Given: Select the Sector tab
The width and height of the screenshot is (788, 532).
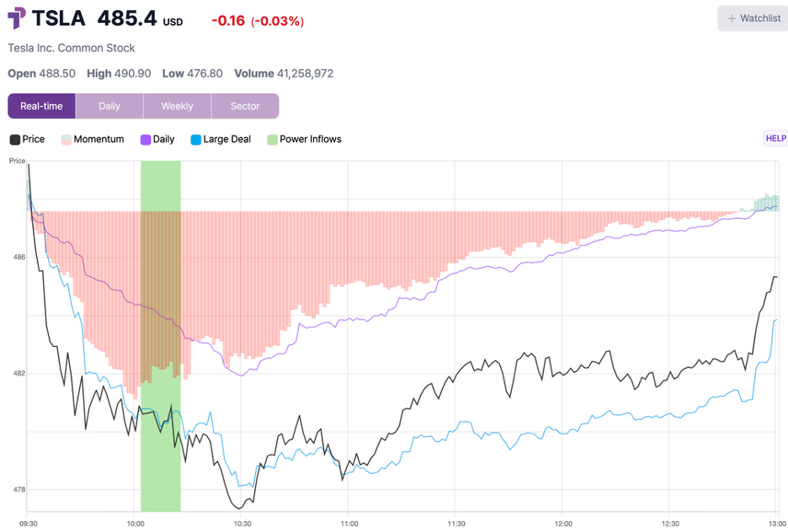Looking at the screenshot, I should 245,106.
